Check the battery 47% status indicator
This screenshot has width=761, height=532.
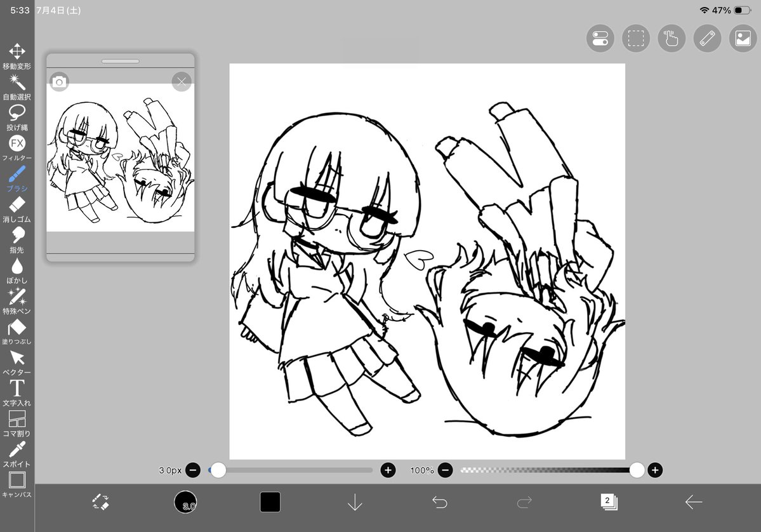732,10
